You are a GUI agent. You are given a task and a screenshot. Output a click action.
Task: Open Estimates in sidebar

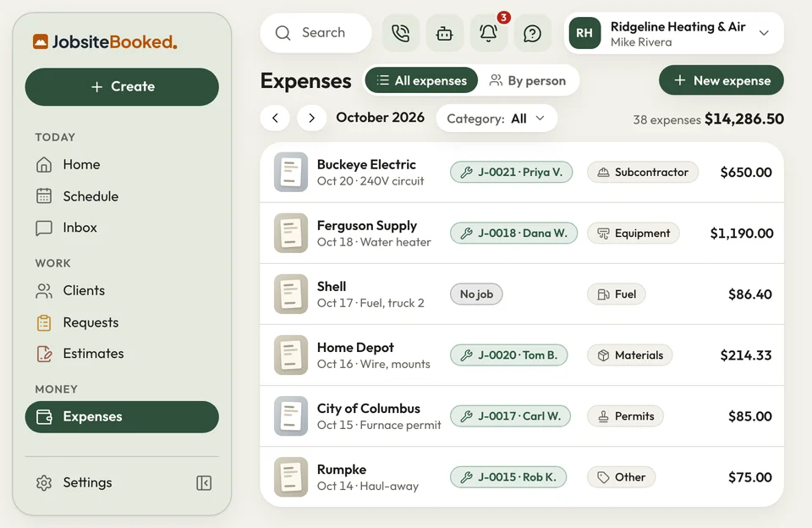pos(122,354)
